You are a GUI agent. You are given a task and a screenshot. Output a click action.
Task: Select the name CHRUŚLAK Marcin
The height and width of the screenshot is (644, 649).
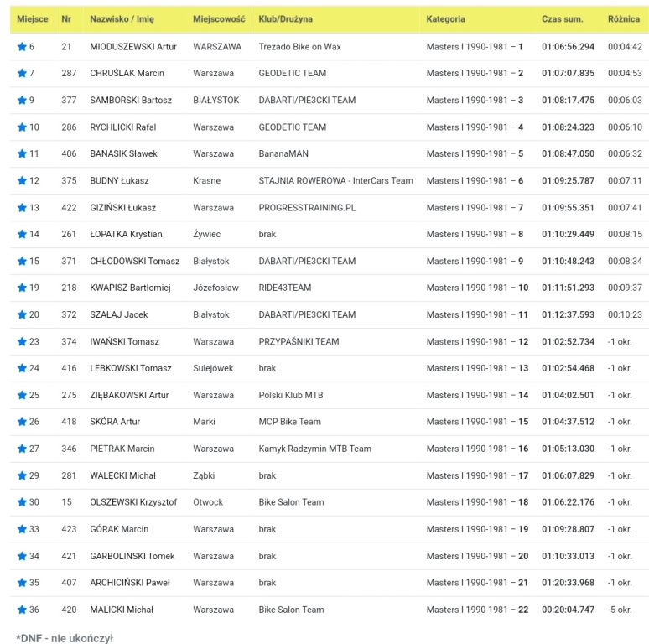click(127, 73)
